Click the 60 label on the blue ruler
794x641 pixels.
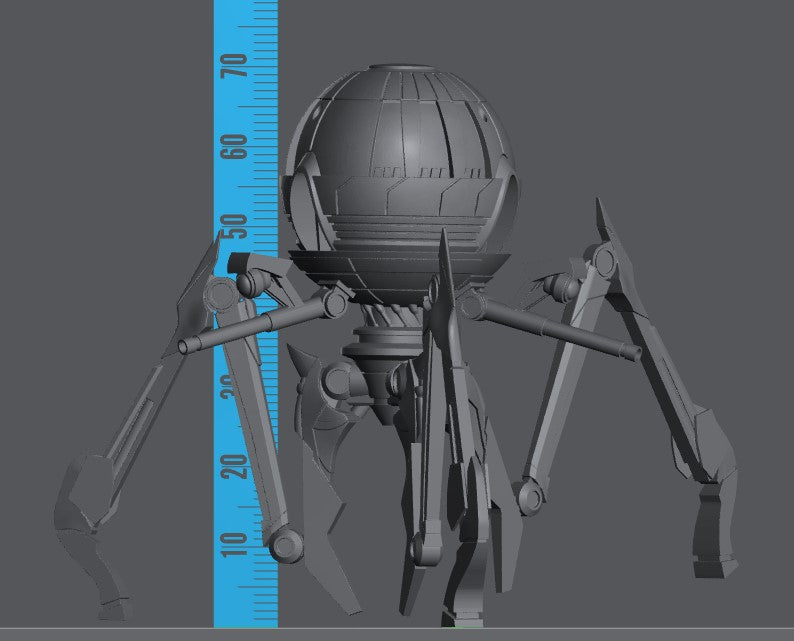[234, 147]
